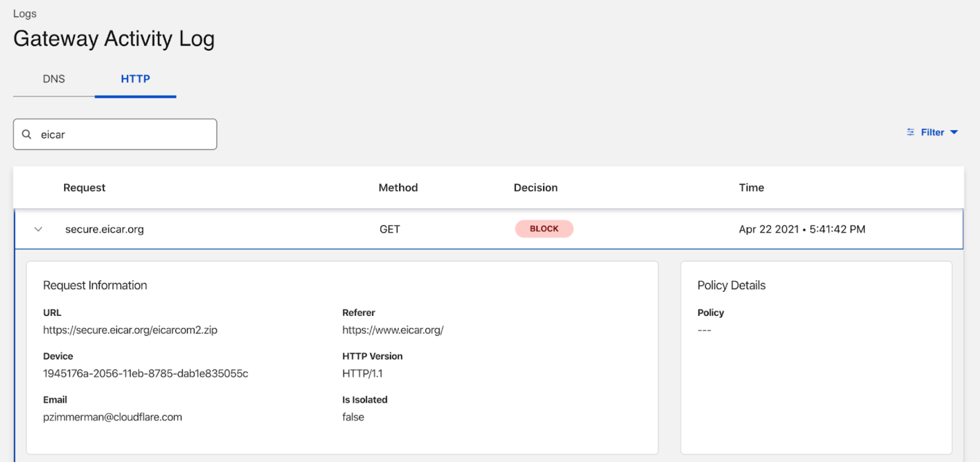This screenshot has width=980, height=462.
Task: Click the Filter dropdown caret arrow
Action: click(x=954, y=132)
